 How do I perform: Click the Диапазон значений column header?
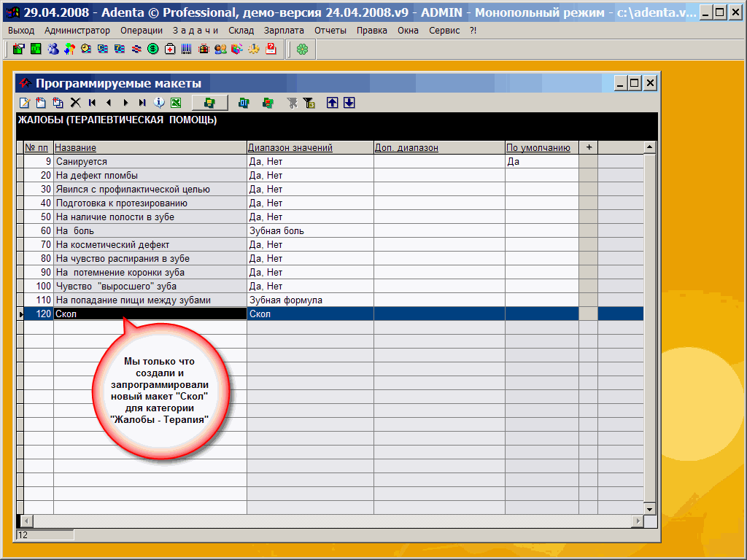[290, 148]
